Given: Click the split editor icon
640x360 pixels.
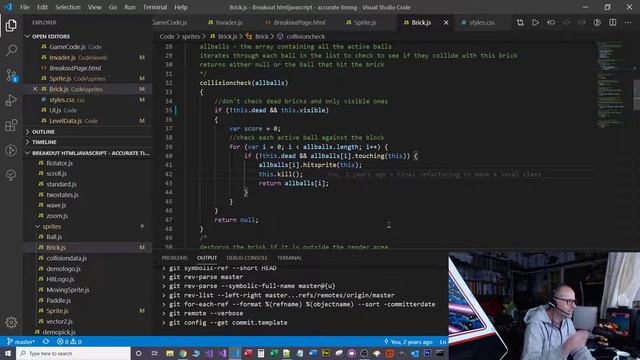Looking at the screenshot, I should pyautogui.click(x=612, y=23).
